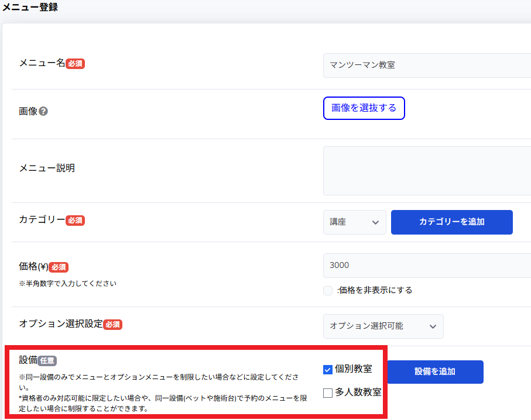Click the 必須 badge beside オプション選択設定

point(112,324)
